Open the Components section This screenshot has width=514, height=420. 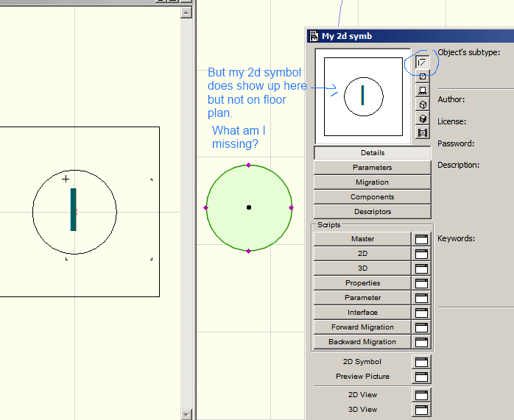(x=373, y=197)
